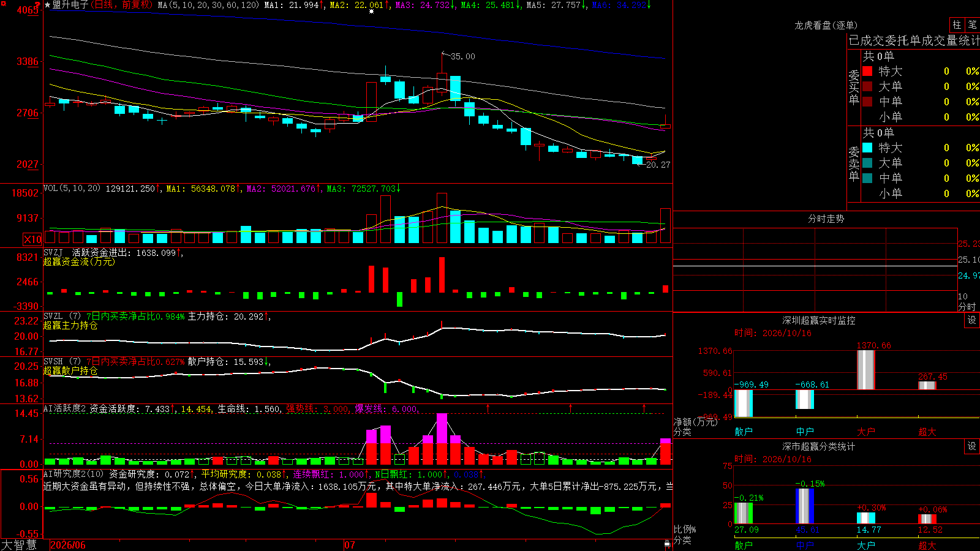Image resolution: width=980 pixels, height=551 pixels.
Task: Click the first red arrow marker in AI活跃度 panel
Action: (x=488, y=408)
